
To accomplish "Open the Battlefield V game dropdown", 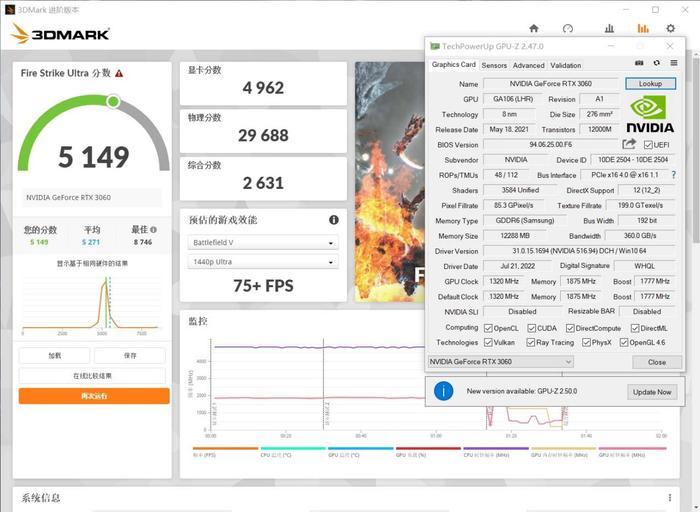I will coord(263,242).
